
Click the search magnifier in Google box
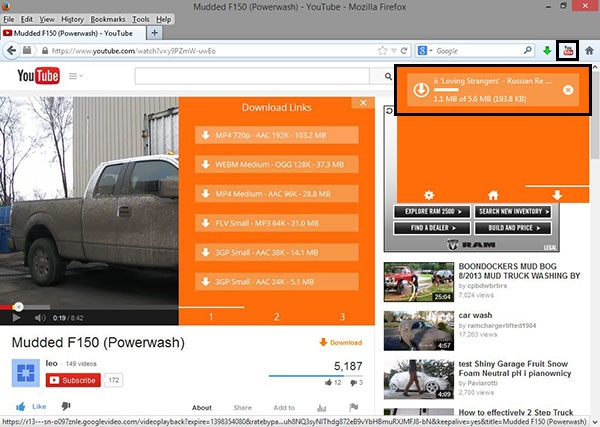coord(528,50)
